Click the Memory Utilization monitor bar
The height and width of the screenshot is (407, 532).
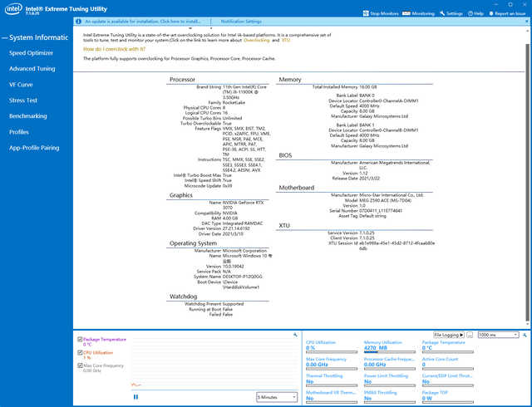(390, 352)
